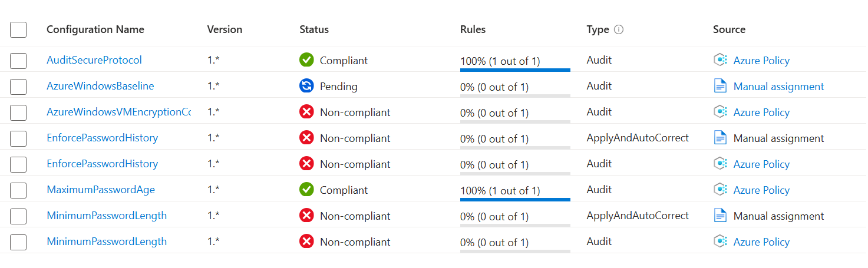Click the green Compliant icon for AuditSecureProtocol
Image resolution: width=868 pixels, height=268 pixels.
[x=306, y=60]
